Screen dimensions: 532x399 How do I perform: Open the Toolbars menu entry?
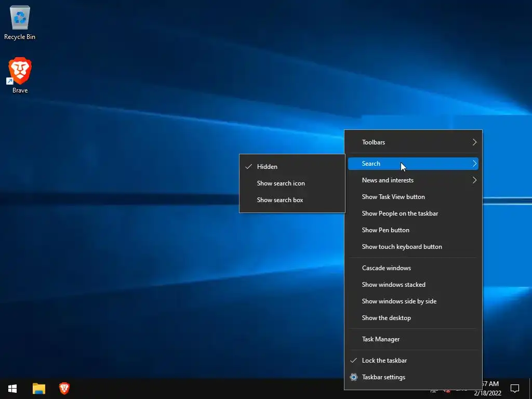pos(413,142)
